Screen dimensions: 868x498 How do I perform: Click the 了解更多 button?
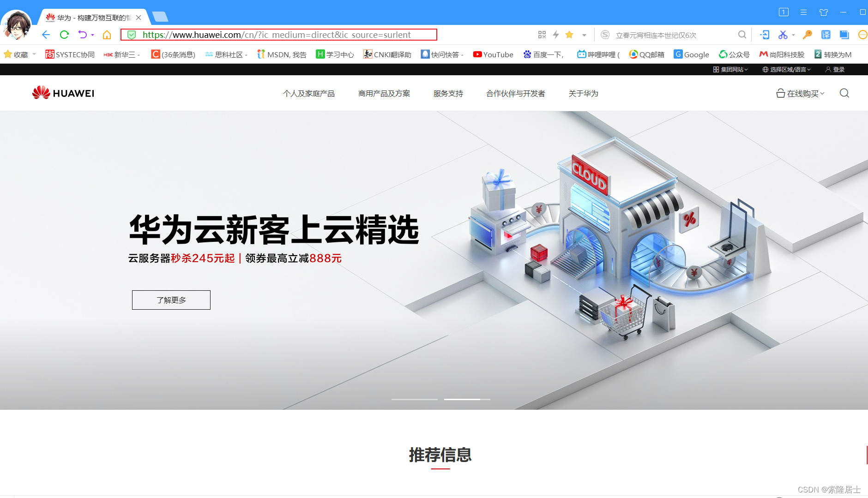(x=171, y=300)
